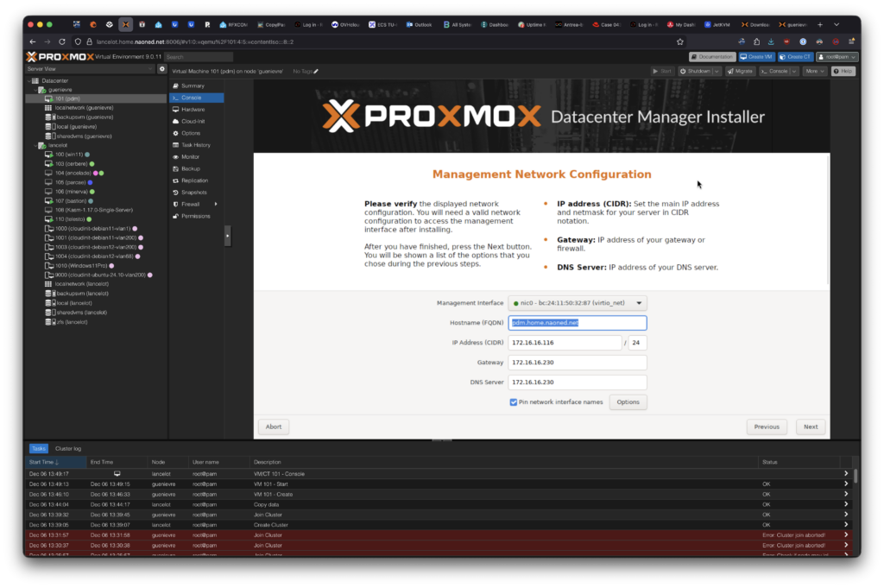Open the Shutdown dropdown arrow

click(x=717, y=71)
